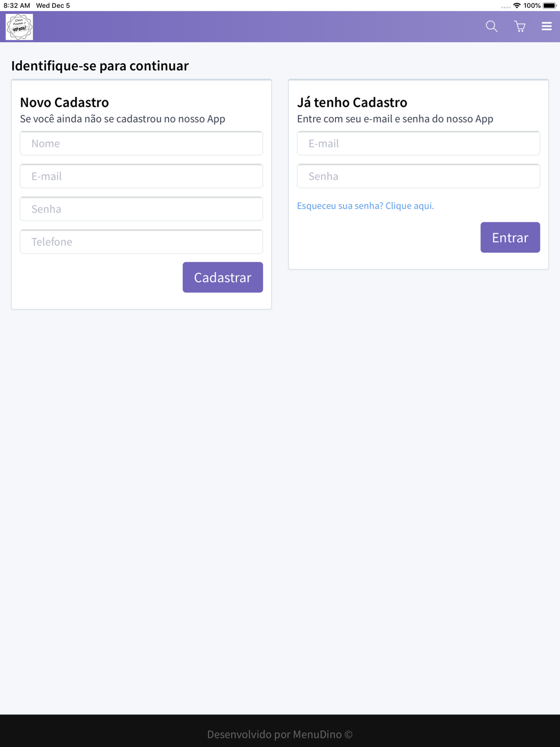Focus the Telefone input field
560x747 pixels.
pos(142,241)
